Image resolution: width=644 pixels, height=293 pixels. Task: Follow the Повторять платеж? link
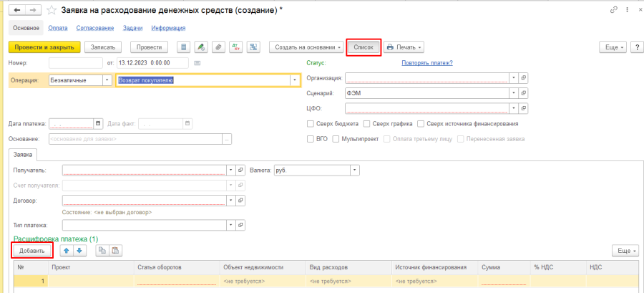(x=426, y=63)
